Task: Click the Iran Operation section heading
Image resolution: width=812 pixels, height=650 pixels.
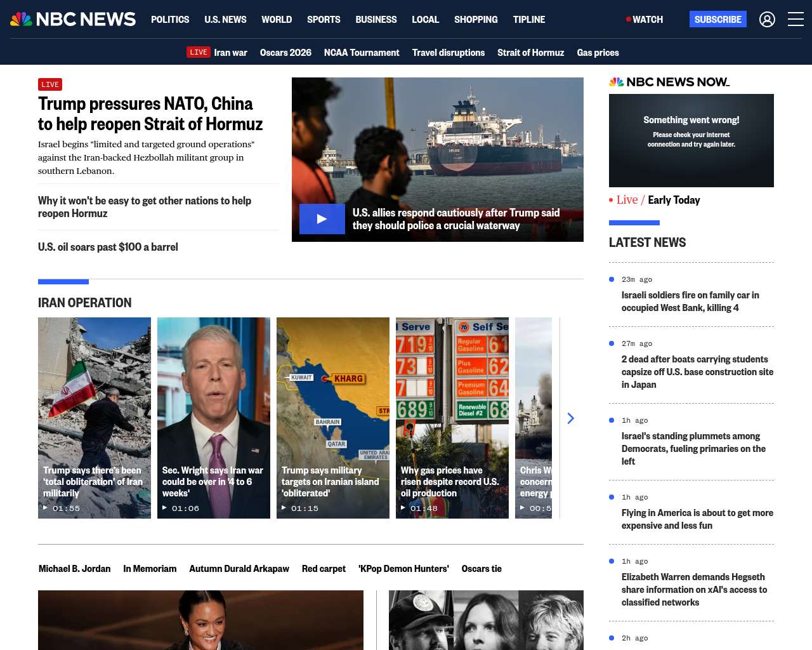Action: (85, 303)
